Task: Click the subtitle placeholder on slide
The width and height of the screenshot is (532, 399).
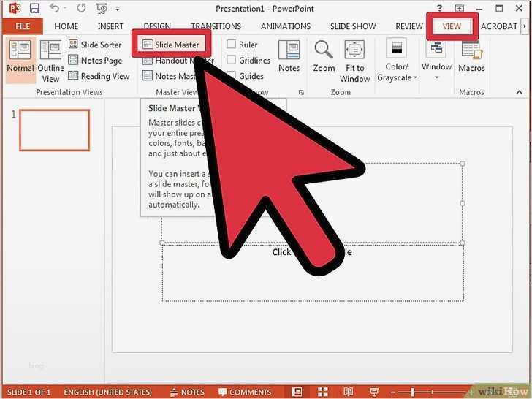Action: 313,273
